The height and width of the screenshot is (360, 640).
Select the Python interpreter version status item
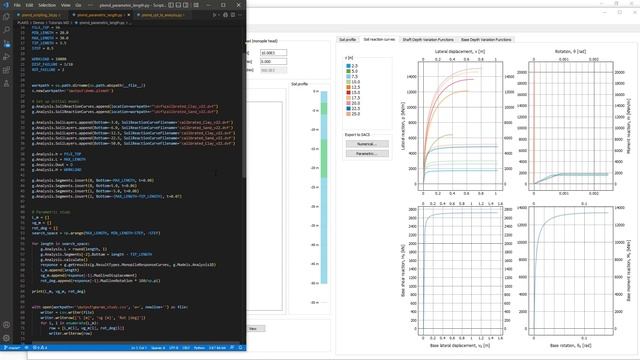click(217, 348)
